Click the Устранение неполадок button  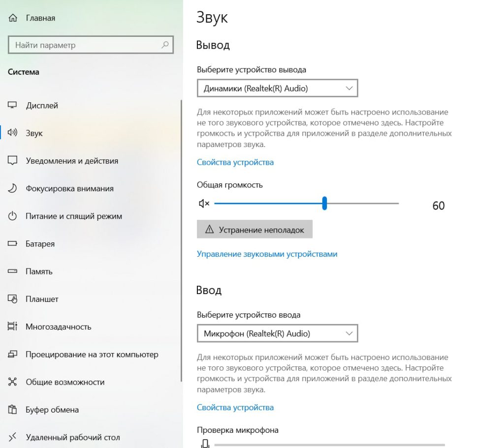[x=254, y=229]
